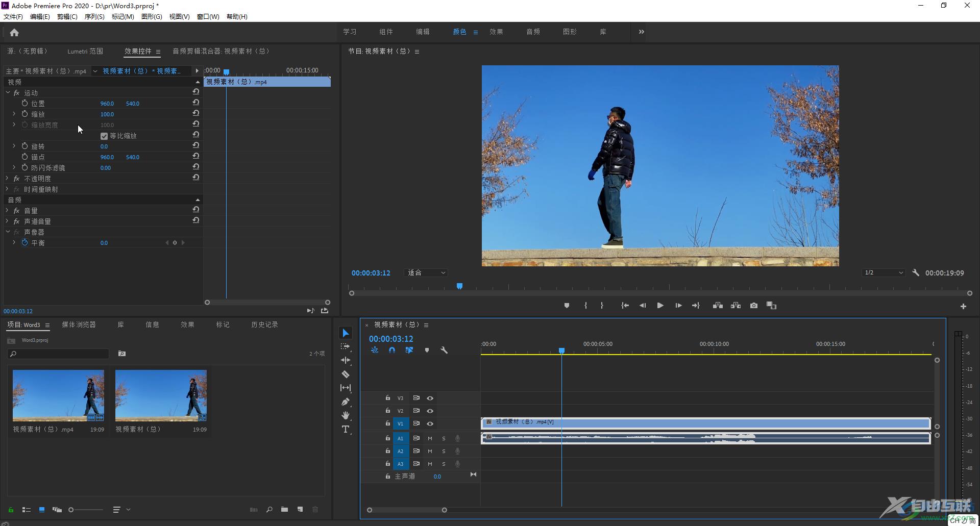Add marker in the timeline panel
Viewport: 980px width, 526px height.
427,350
